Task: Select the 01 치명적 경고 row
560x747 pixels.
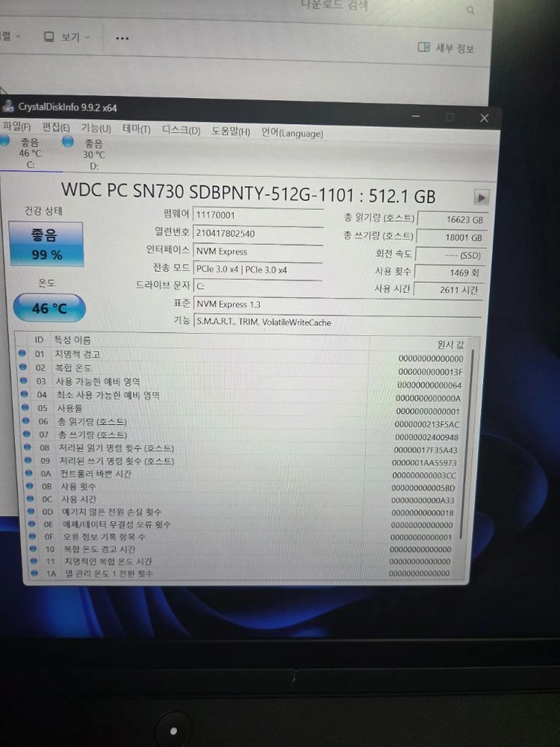Action: tap(241, 356)
